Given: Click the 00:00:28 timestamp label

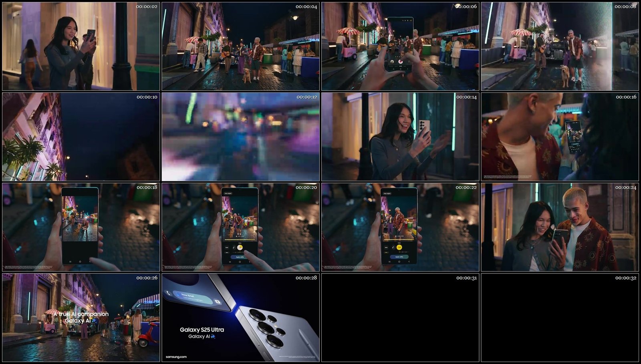Looking at the screenshot, I should (x=306, y=278).
